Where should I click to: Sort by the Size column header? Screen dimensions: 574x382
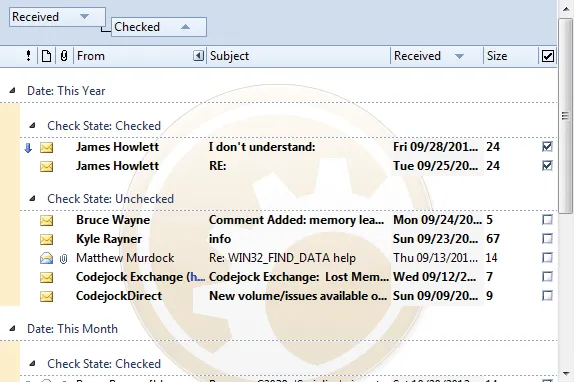[x=511, y=56]
